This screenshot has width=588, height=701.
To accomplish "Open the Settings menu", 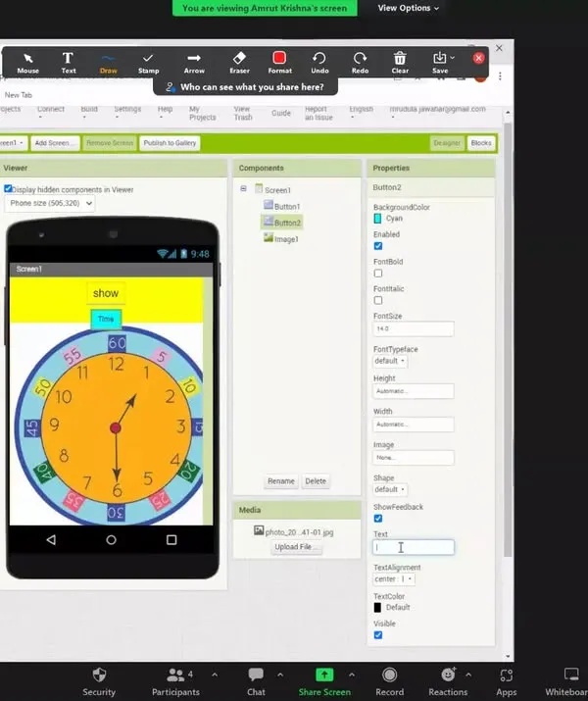I will 127,109.
